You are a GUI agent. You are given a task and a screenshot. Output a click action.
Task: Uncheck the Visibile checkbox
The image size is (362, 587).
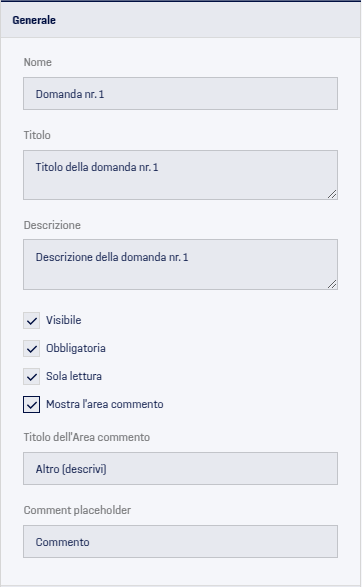click(x=31, y=320)
